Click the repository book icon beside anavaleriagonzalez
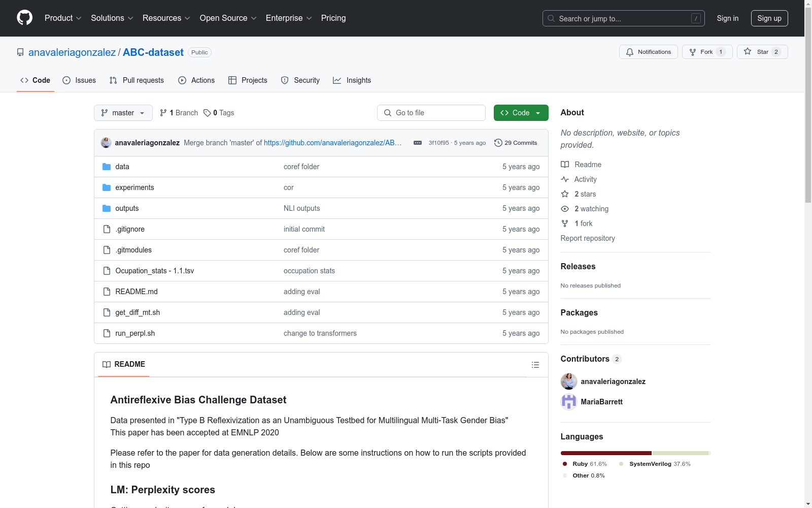 point(20,52)
